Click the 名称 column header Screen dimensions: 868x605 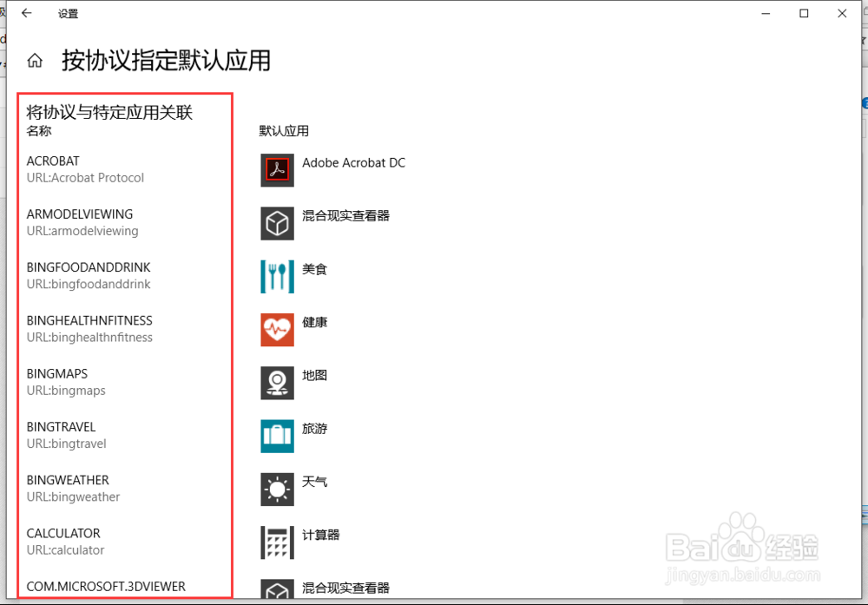[x=39, y=131]
